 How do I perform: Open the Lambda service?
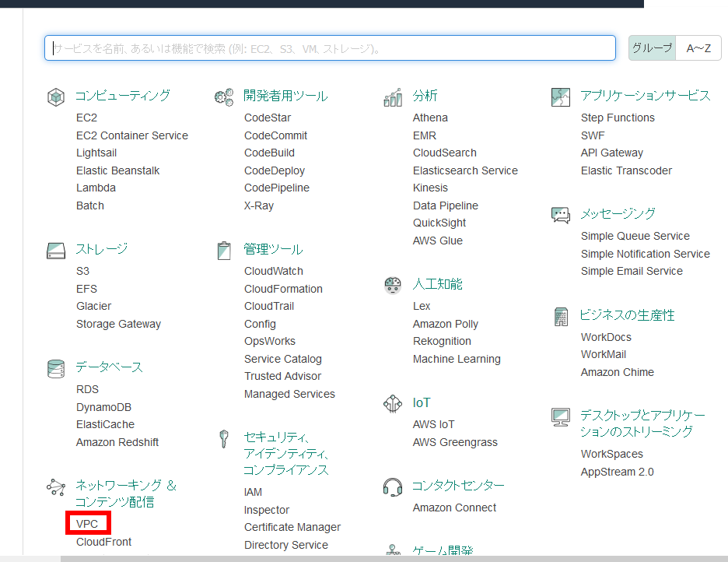tap(96, 188)
